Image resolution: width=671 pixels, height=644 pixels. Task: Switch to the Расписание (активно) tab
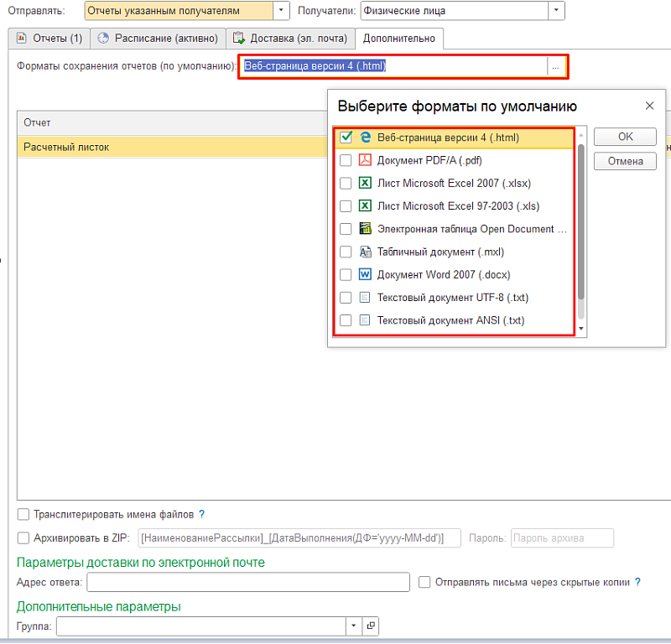(x=158, y=39)
